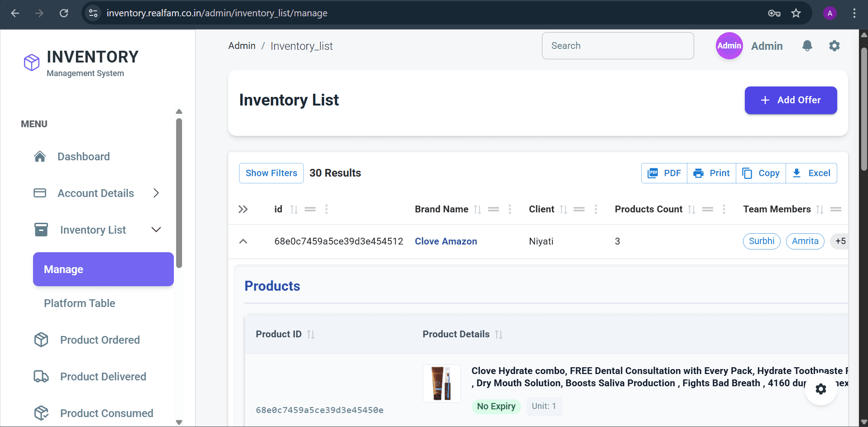
Task: Click the settings gear in the header
Action: tap(834, 46)
